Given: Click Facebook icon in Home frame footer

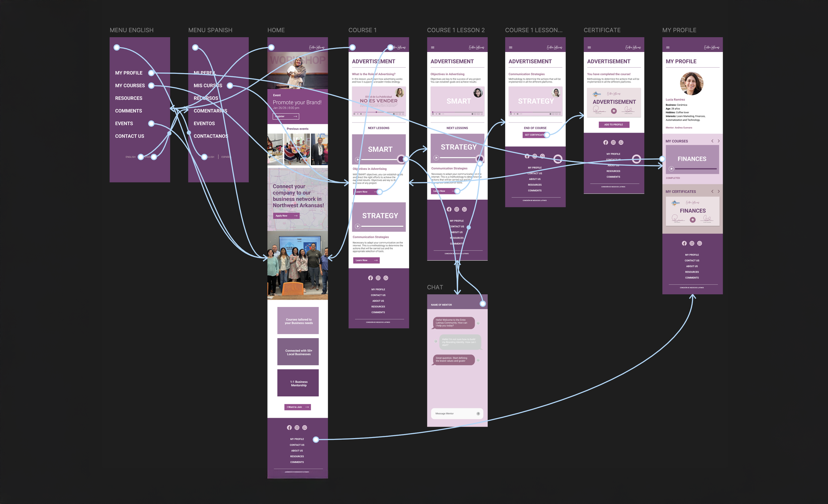Looking at the screenshot, I should click(x=289, y=428).
